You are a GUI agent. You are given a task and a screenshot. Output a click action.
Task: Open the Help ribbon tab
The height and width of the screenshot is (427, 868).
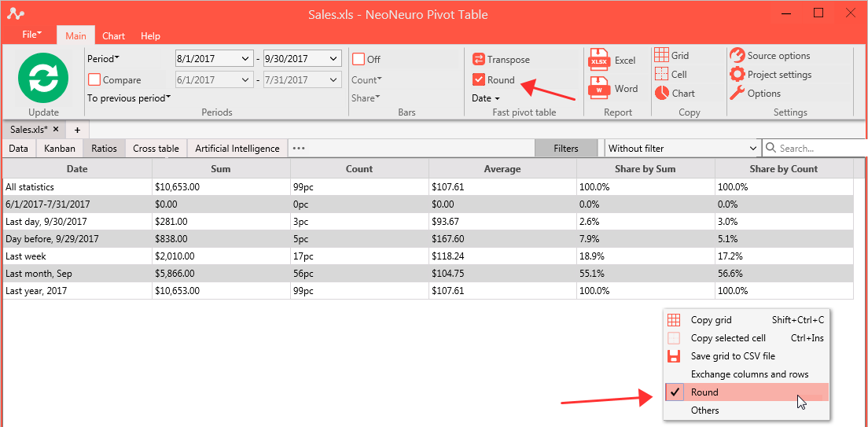150,36
